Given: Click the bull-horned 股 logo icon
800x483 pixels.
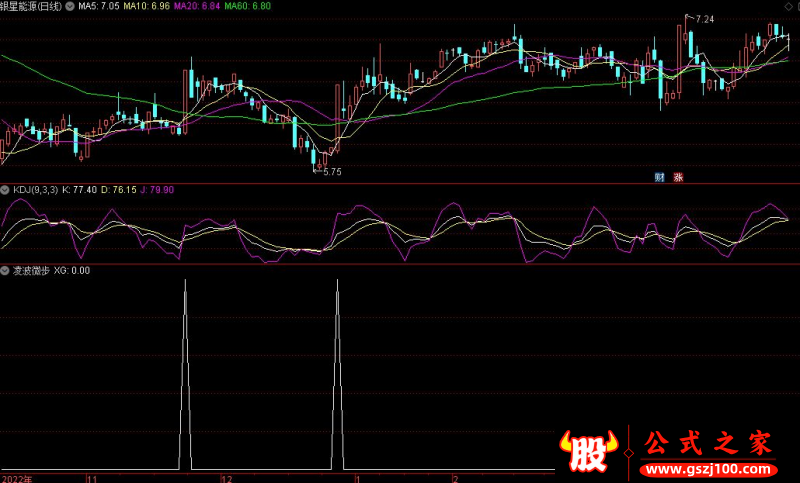Looking at the screenshot, I should pyautogui.click(x=592, y=452).
